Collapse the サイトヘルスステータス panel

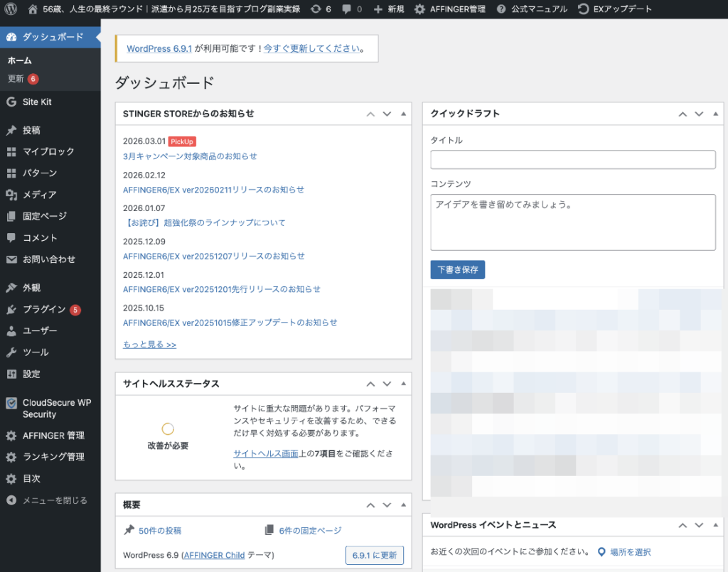tap(403, 384)
